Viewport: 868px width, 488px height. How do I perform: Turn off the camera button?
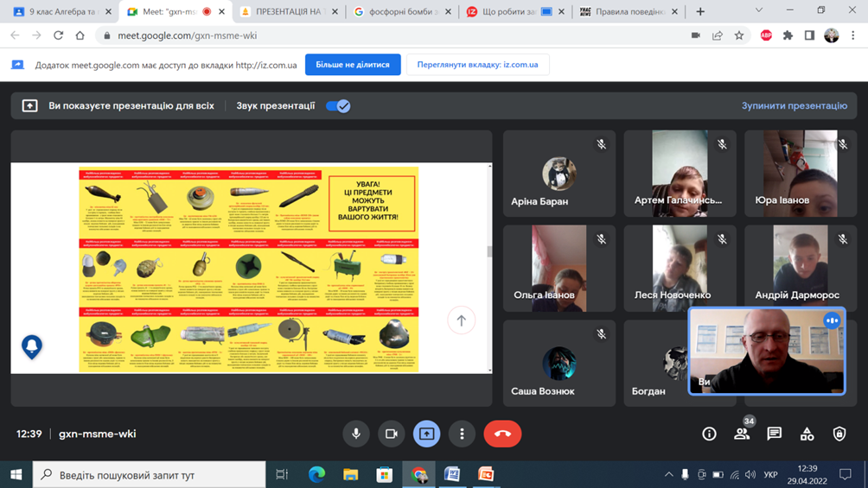coord(391,434)
